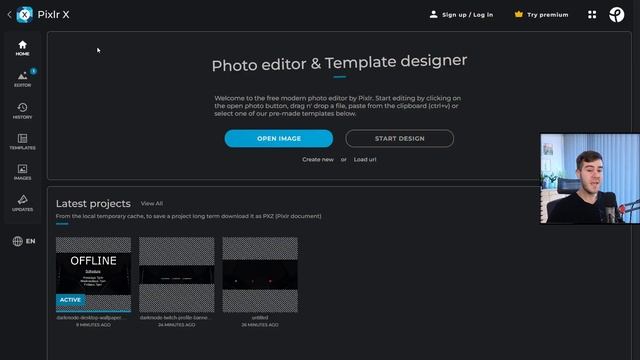Click Try premium
Image resolution: width=640 pixels, height=360 pixels.
pyautogui.click(x=541, y=15)
